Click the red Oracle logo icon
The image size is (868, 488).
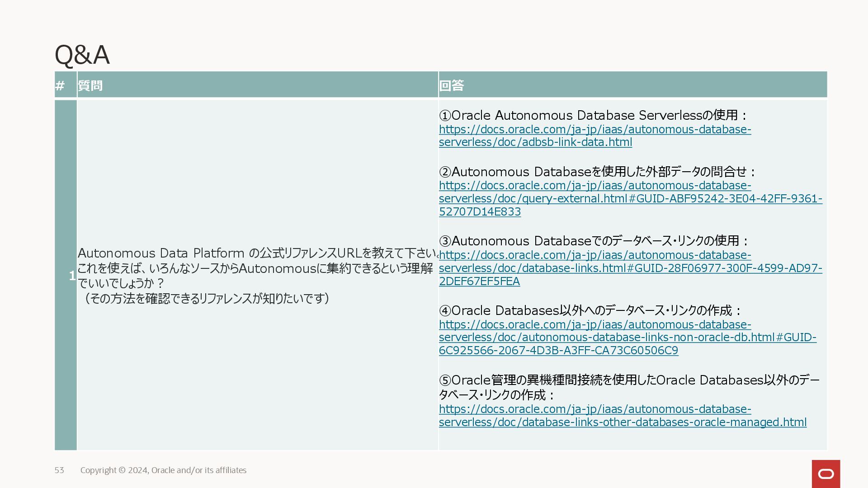(x=826, y=474)
